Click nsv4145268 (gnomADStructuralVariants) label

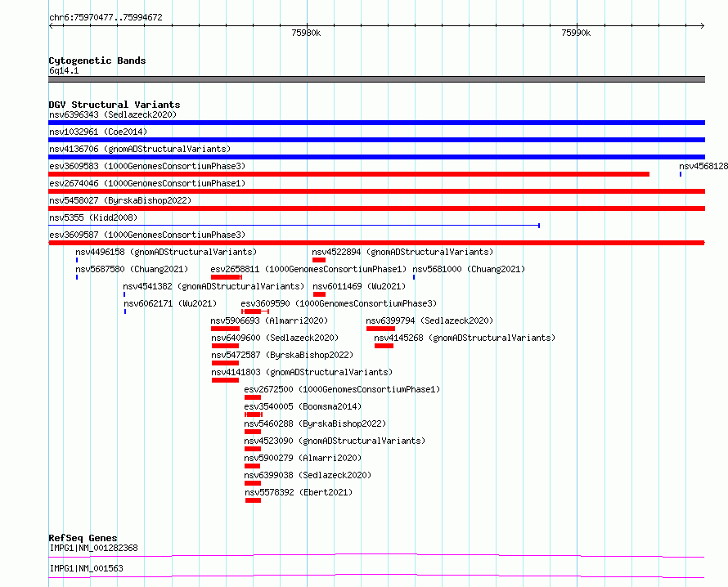[465, 338]
